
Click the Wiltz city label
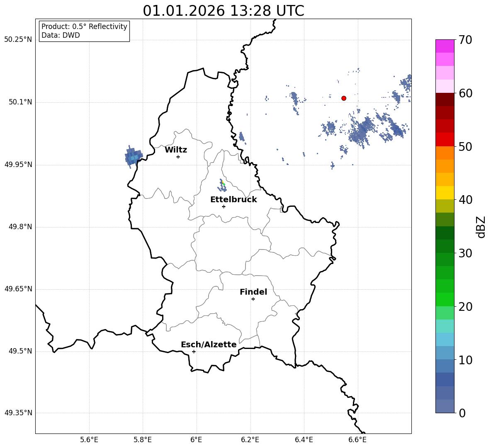176,150
